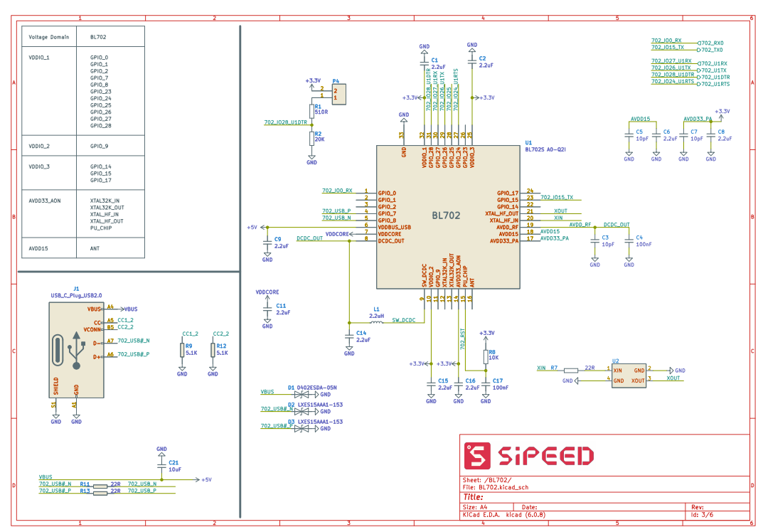
Task: Select capacitor C1 symbol at top
Action: (425, 63)
